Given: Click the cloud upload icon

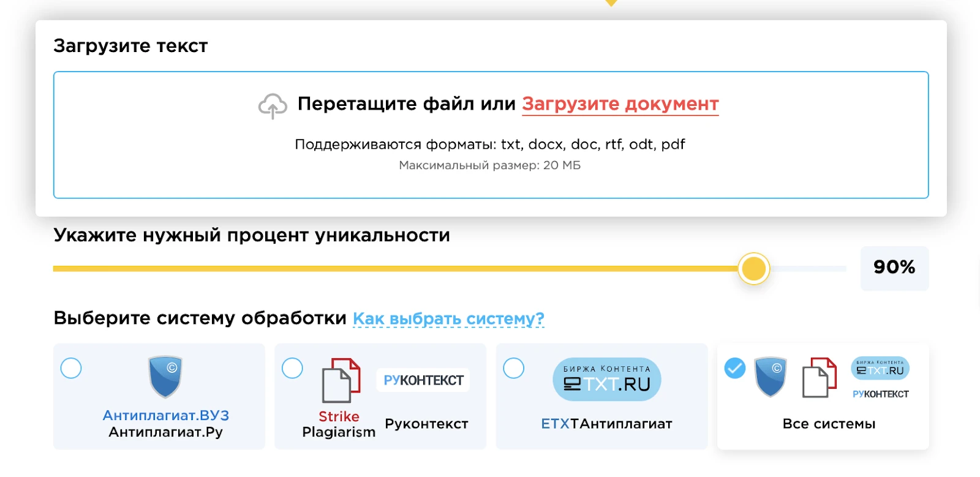Looking at the screenshot, I should 273,106.
